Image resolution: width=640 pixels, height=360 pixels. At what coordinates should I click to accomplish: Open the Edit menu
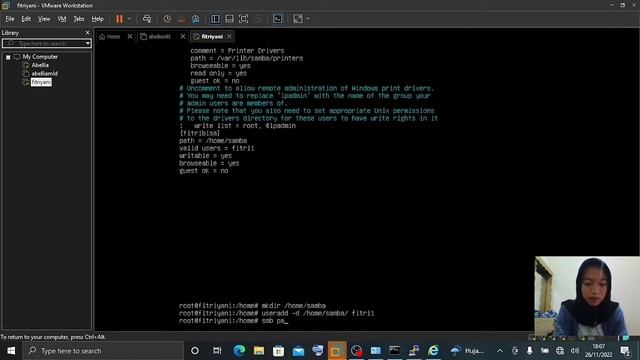click(26, 19)
